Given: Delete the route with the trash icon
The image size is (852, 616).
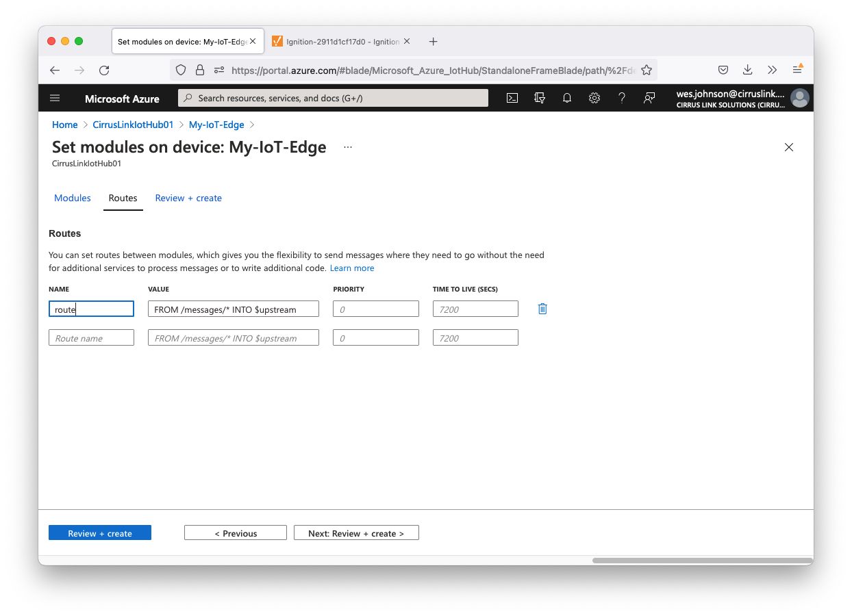Looking at the screenshot, I should click(x=542, y=309).
